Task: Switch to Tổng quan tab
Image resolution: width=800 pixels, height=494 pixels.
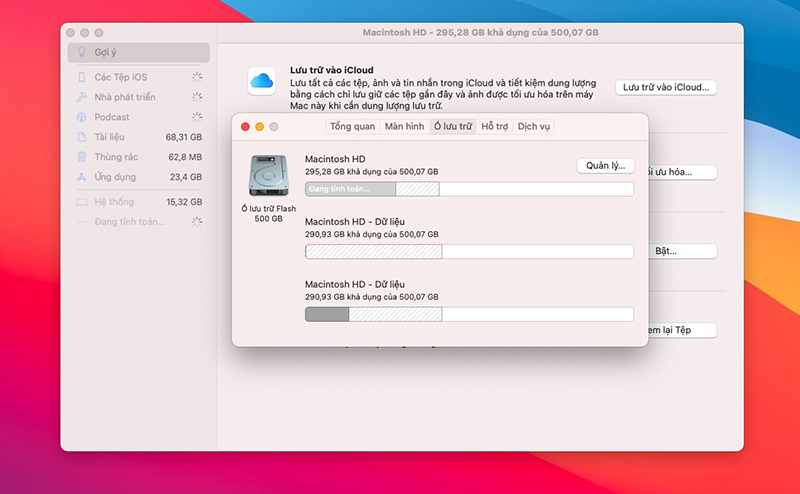Action: (x=353, y=127)
